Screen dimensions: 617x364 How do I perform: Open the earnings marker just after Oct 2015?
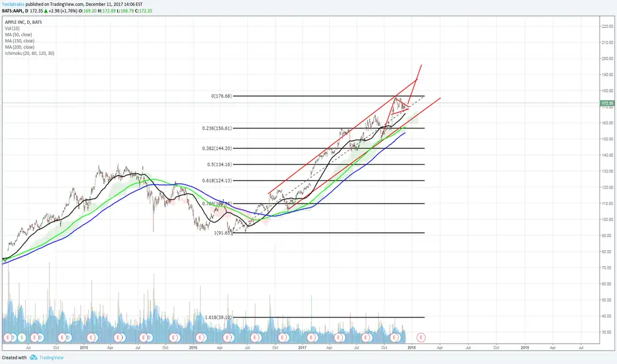coord(174,338)
